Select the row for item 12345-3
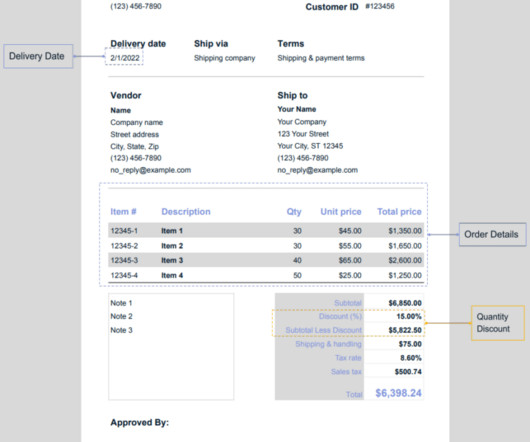Image resolution: width=530 pixels, height=442 pixels. (x=266, y=260)
